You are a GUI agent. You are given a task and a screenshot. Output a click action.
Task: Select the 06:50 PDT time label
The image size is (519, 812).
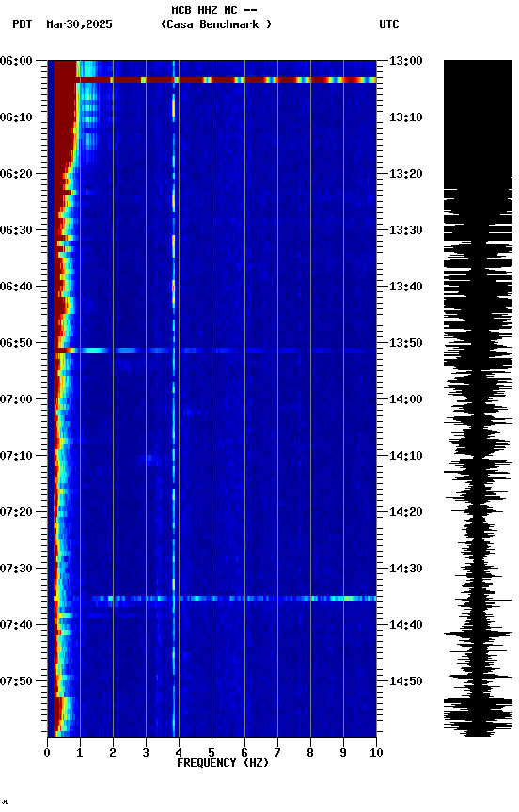[16, 343]
